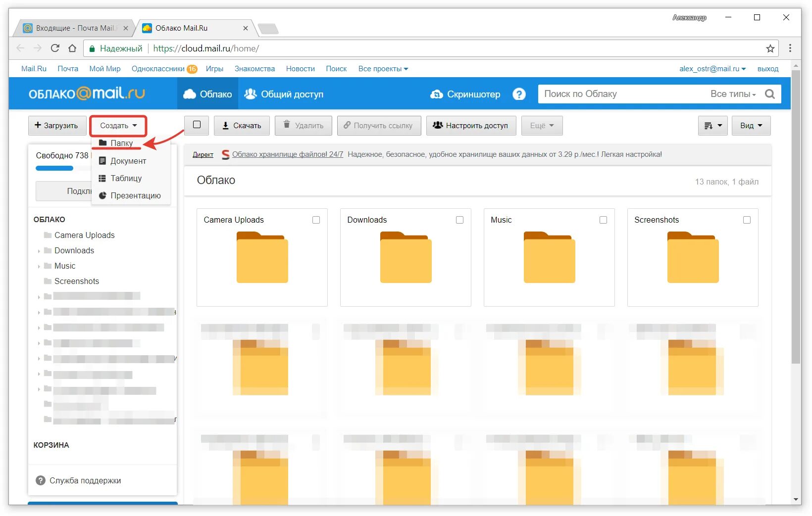812x516 pixels.
Task: Expand the Music tree node arrow
Action: 39,267
